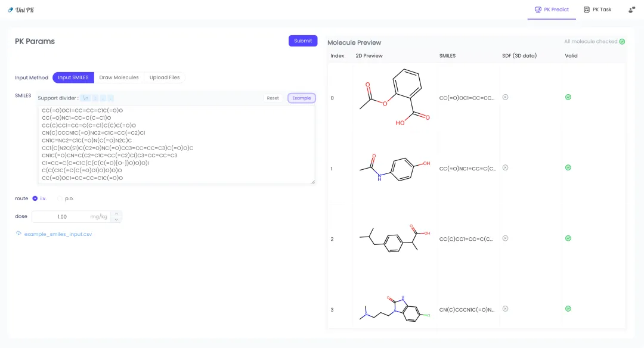
Task: Select the Upload Files input method
Action: [164, 77]
